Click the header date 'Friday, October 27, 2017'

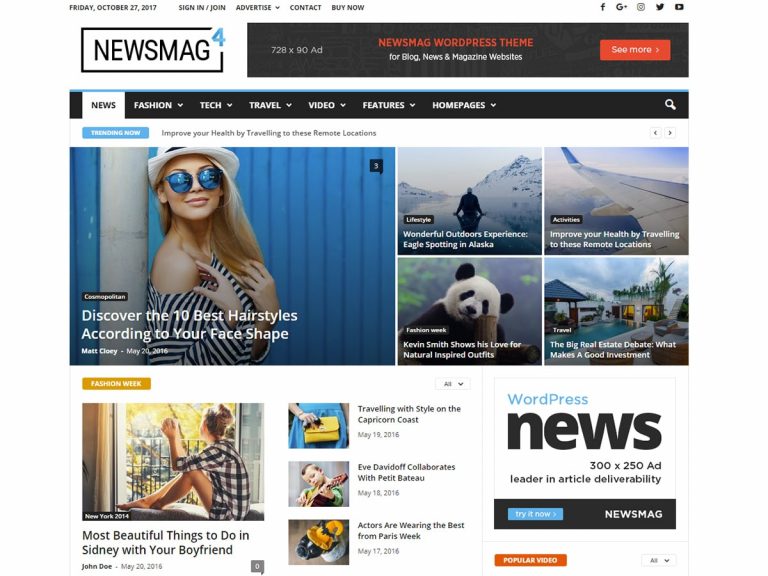[113, 7]
